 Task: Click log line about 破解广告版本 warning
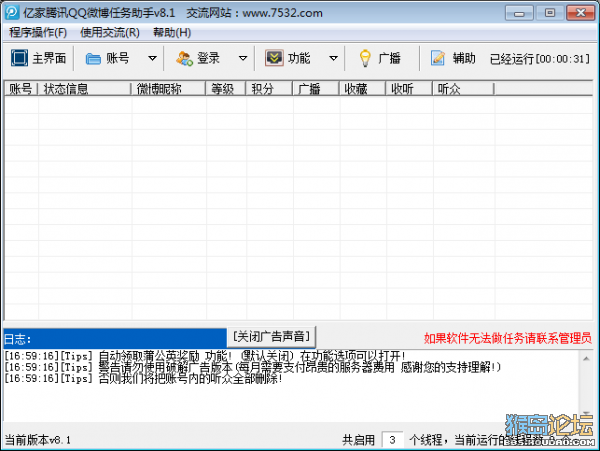pyautogui.click(x=253, y=367)
